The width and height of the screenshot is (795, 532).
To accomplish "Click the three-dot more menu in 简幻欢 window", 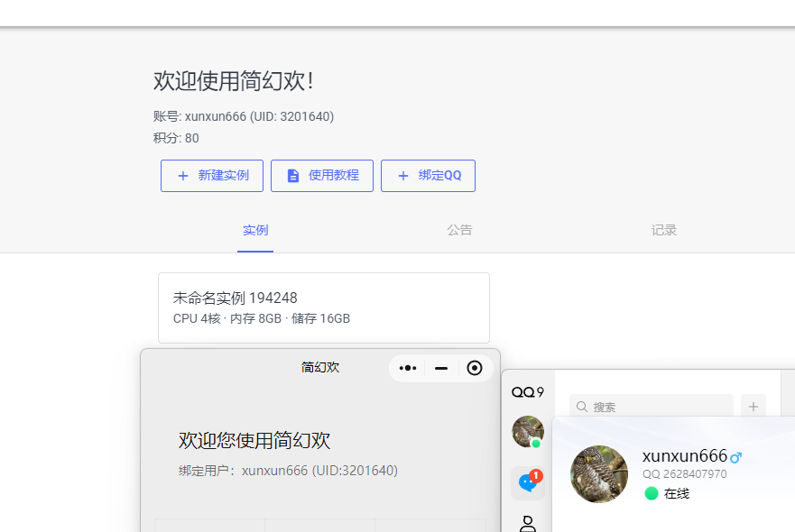I will click(x=408, y=368).
